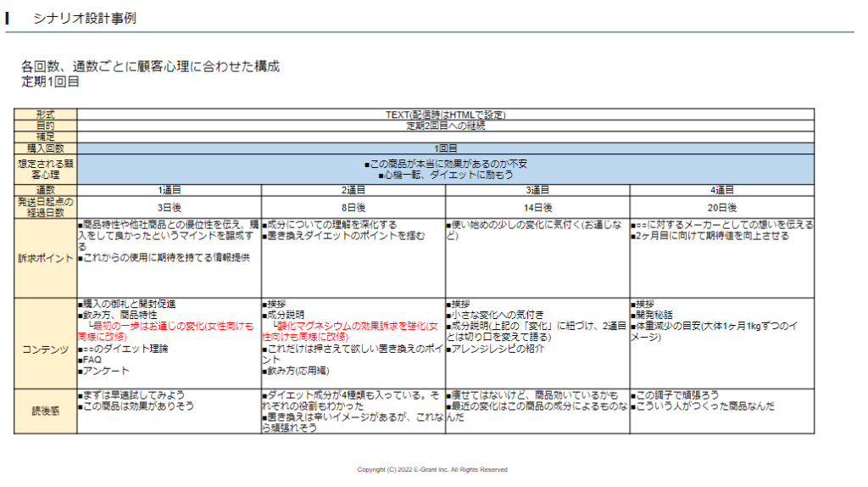Viewport: 868px width, 487px height.
Task: Click the シナリオ設計事例 slide title
Action: (84, 18)
